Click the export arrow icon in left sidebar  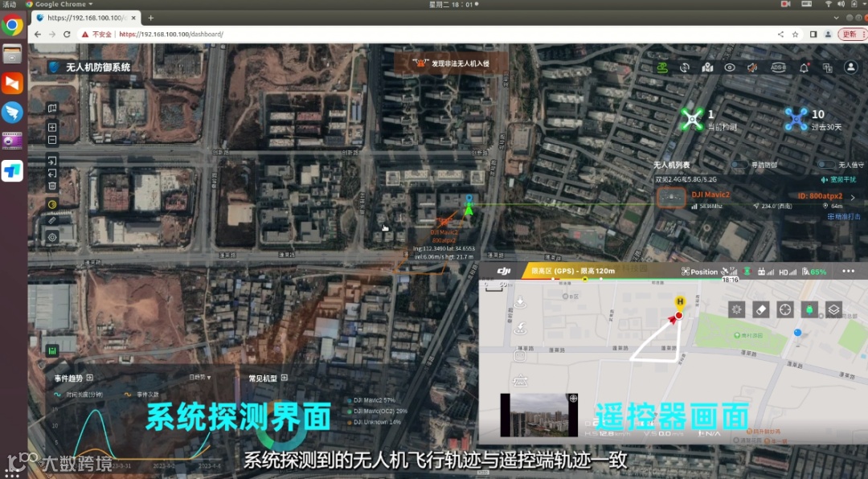click(52, 174)
